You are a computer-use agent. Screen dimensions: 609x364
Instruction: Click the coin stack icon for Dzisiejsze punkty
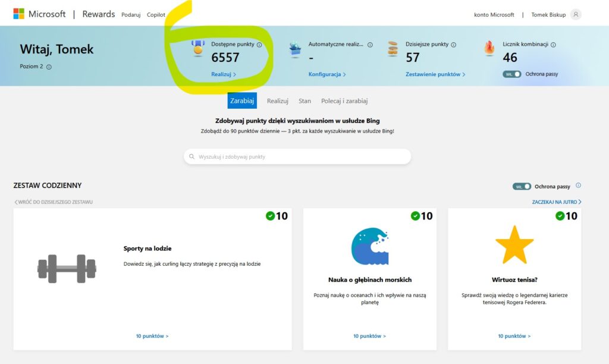[393, 49]
